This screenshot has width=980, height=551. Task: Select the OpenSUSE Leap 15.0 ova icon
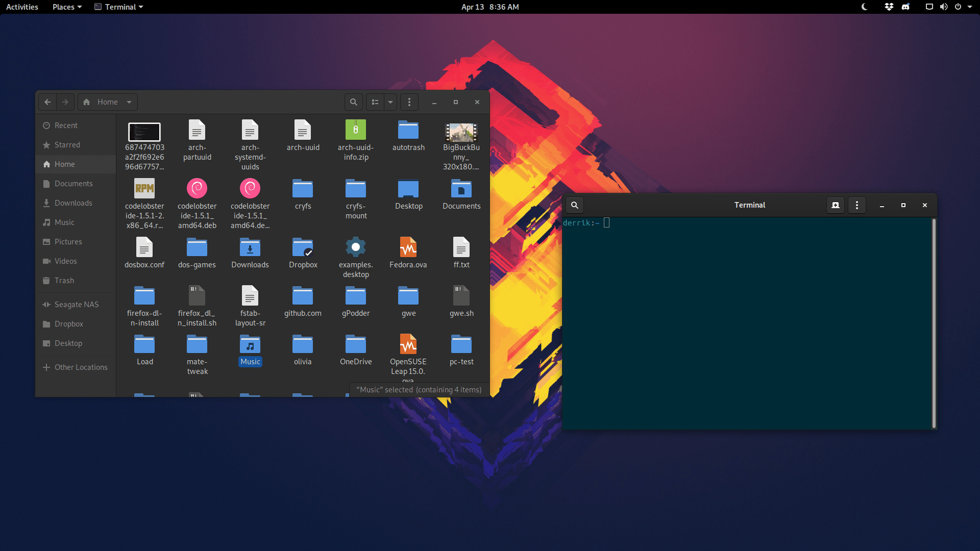click(x=408, y=344)
